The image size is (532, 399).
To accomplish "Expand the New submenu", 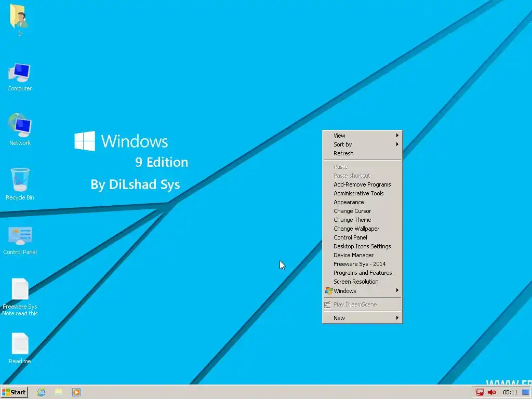I will [362, 317].
